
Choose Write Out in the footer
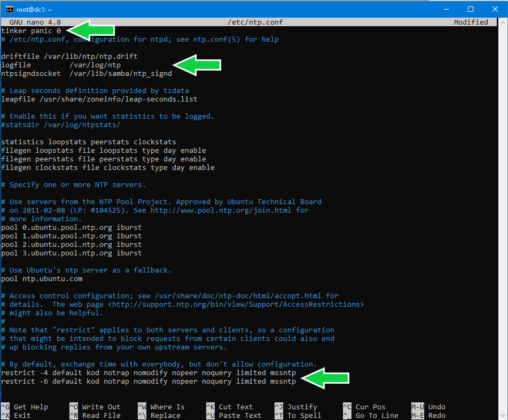pyautogui.click(x=95, y=407)
